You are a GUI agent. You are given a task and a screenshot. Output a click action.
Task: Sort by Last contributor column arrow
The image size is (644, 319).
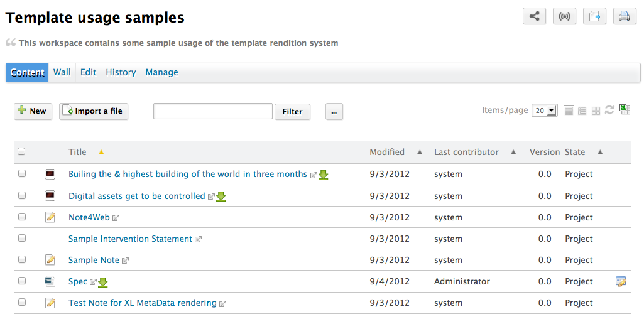coord(513,152)
